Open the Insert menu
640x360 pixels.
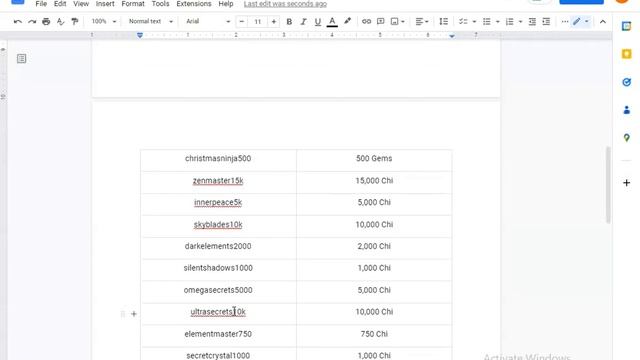coord(105,4)
